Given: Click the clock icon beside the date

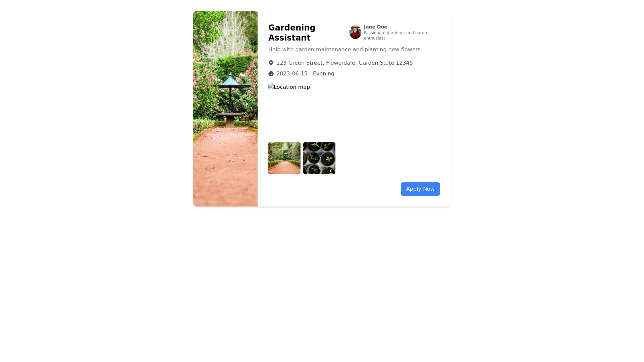Looking at the screenshot, I should 271,74.
